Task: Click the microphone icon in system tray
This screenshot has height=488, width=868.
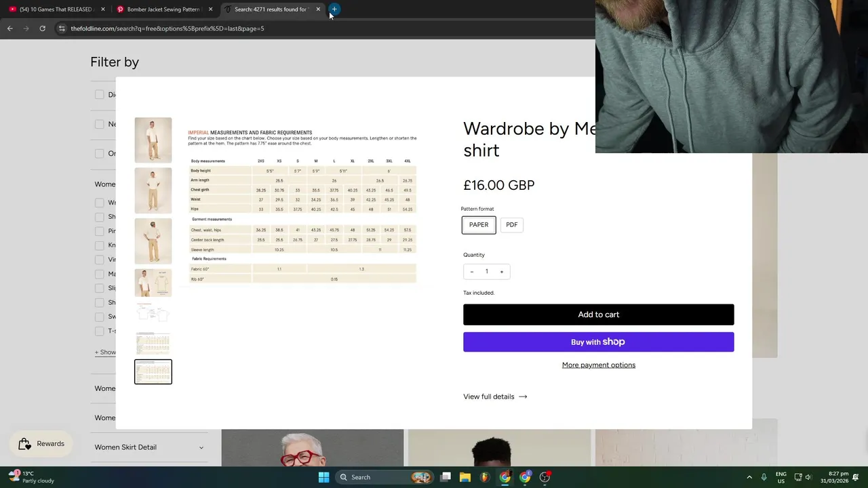Action: (764, 477)
